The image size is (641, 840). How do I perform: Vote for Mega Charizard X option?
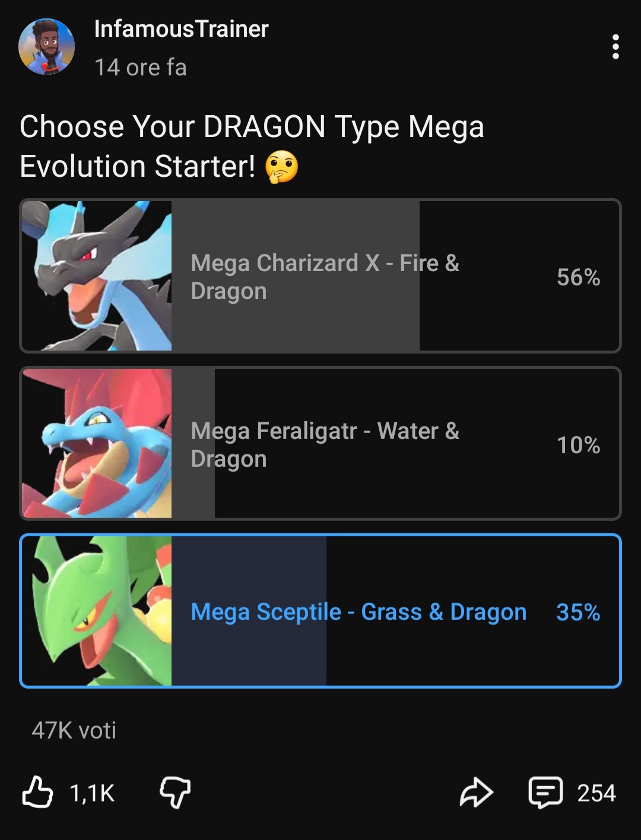coord(320,276)
